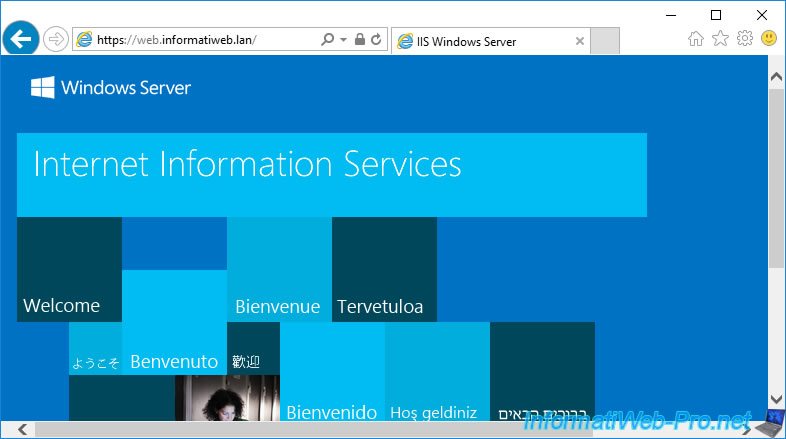Click the horizontal scrollbar left arrow

23,429
